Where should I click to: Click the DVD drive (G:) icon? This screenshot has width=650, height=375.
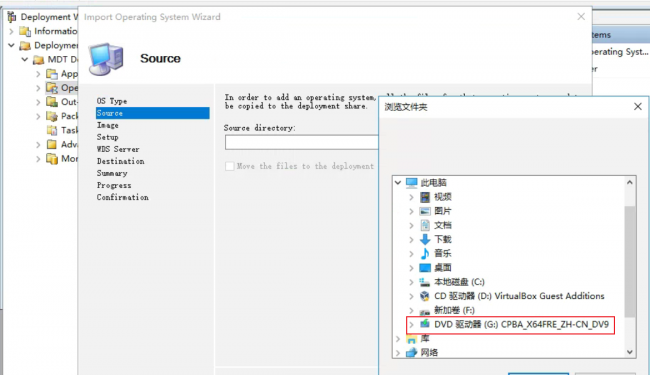tap(425, 324)
